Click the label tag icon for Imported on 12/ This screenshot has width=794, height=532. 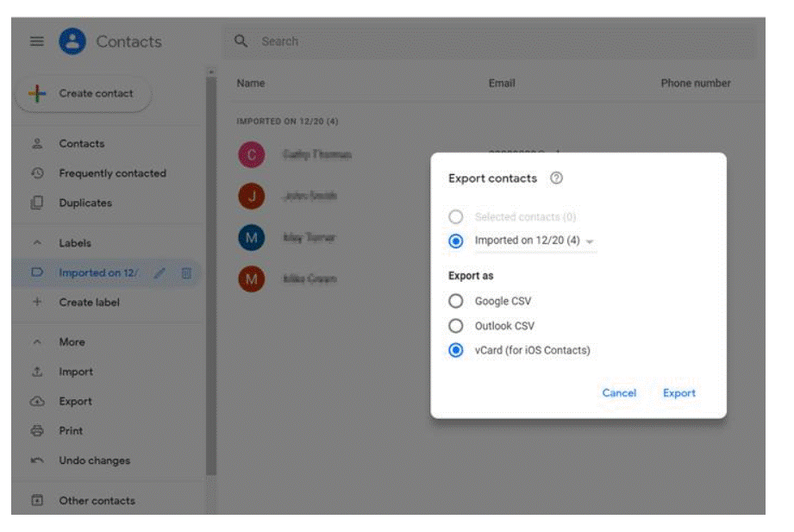pyautogui.click(x=37, y=272)
